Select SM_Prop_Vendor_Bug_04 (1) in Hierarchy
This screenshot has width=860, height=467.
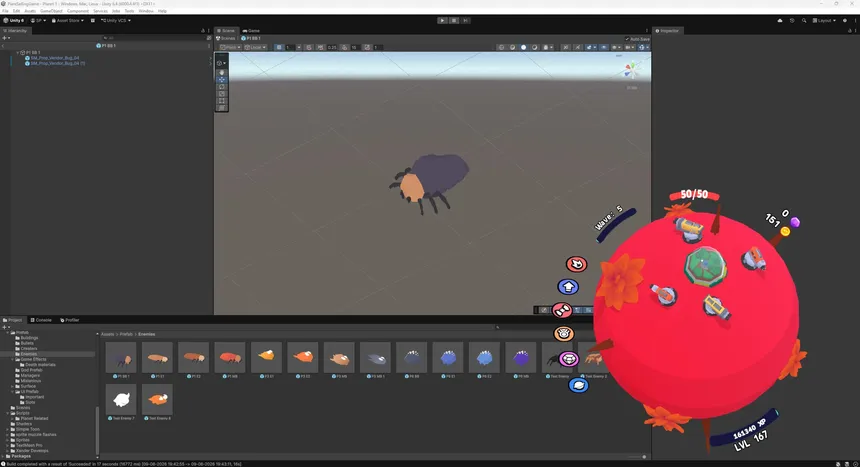pos(58,63)
